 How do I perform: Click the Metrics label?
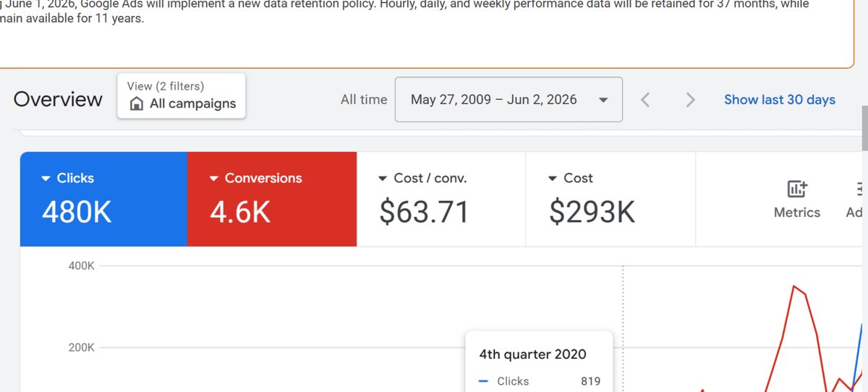point(797,213)
